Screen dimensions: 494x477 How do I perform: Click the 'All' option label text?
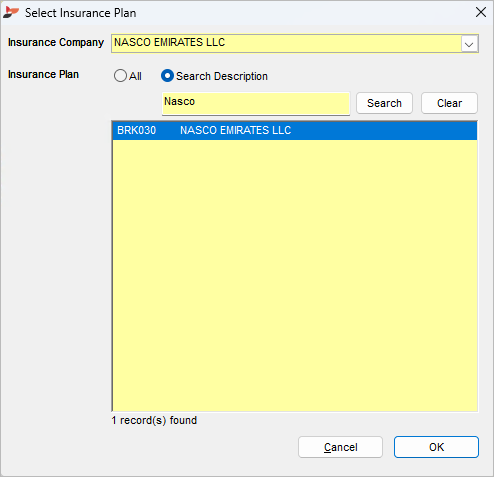(135, 76)
